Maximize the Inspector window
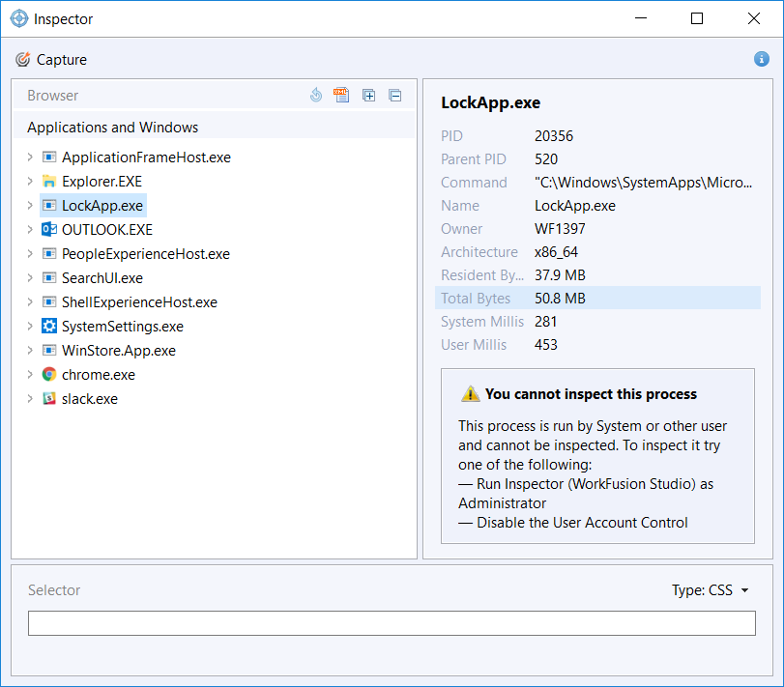The width and height of the screenshot is (784, 687). [697, 18]
